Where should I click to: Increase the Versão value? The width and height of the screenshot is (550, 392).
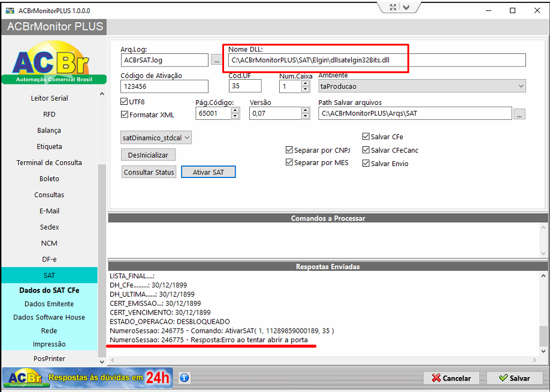306,110
